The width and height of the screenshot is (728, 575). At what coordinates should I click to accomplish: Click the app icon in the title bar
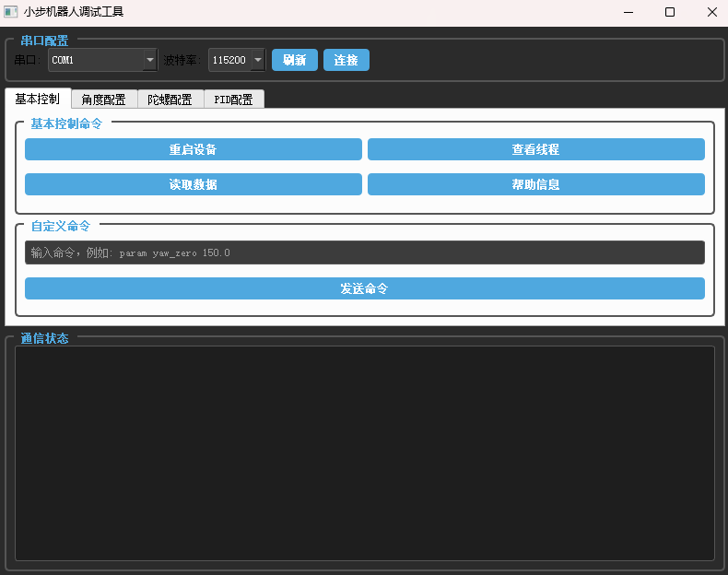coord(11,12)
